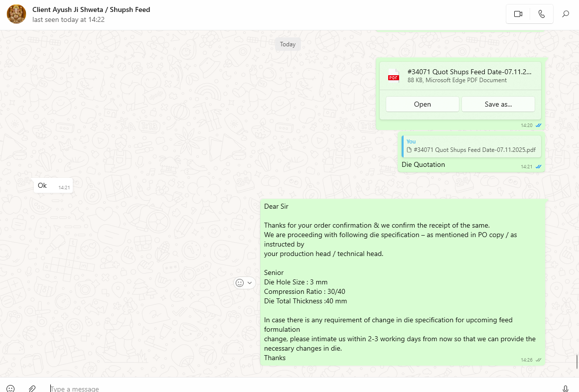Focus the Type a message field

(x=299, y=389)
